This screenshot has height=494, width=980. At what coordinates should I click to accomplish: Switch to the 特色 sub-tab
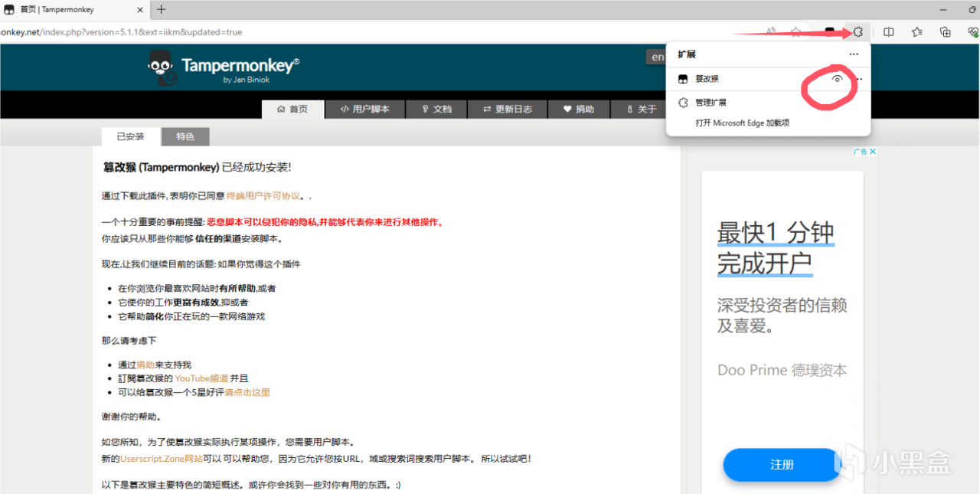(185, 136)
